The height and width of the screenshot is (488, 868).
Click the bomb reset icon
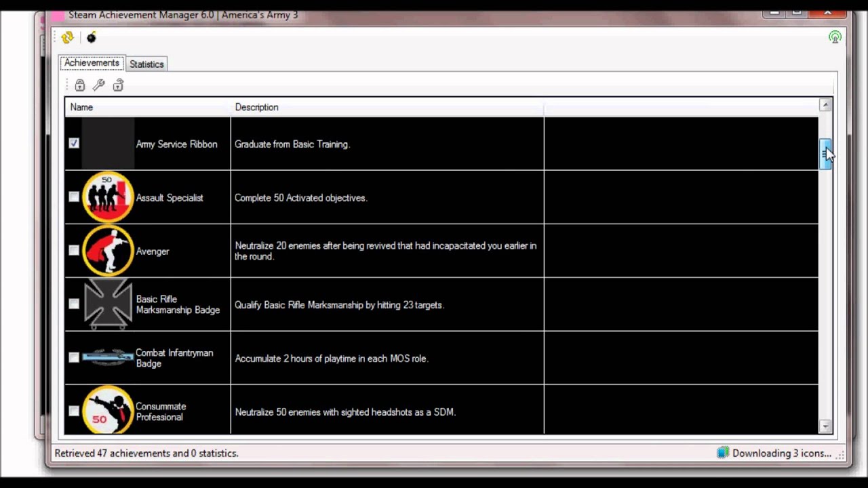coord(92,38)
